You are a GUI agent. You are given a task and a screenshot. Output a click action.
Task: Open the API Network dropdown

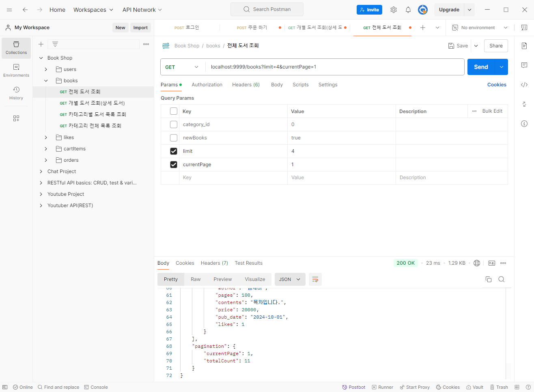pyautogui.click(x=142, y=10)
